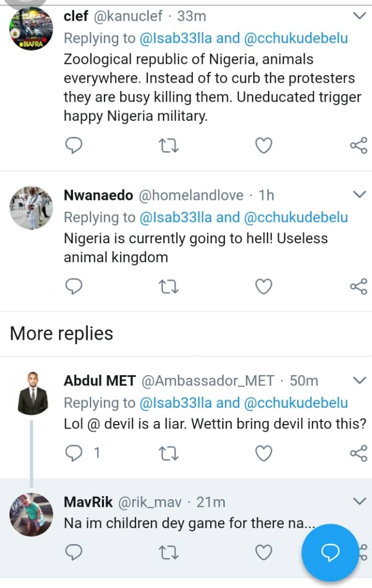Reply to clef's tweet
This screenshot has height=588, width=372.
(73, 145)
